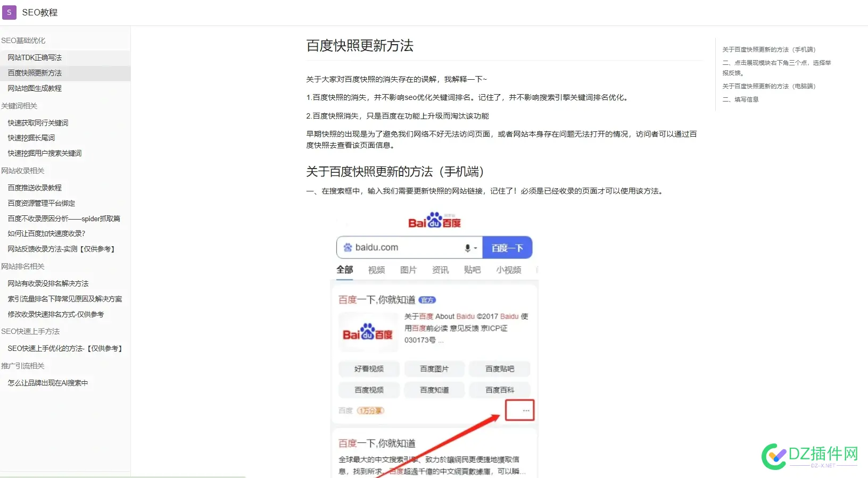This screenshot has height=478, width=868.
Task: Open 修改收录快速排名方式-仅供参考 entry
Action: [56, 314]
